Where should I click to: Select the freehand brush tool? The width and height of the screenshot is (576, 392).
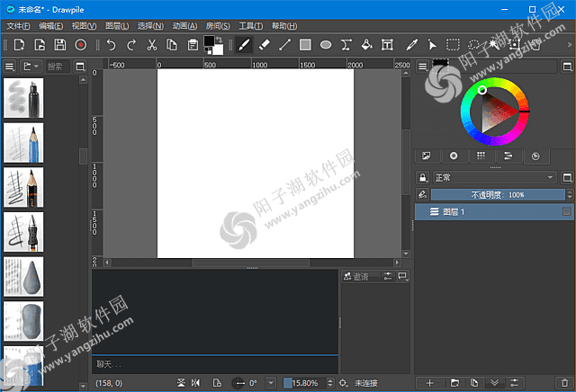[244, 45]
